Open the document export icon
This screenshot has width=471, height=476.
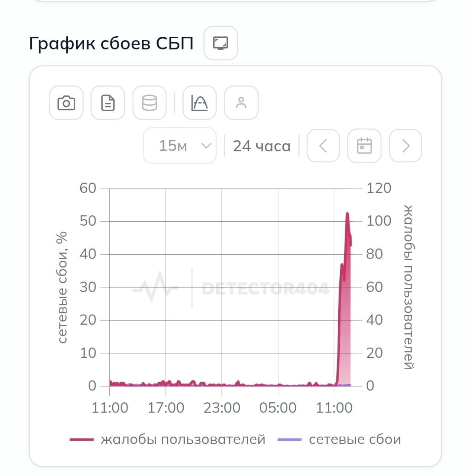click(x=108, y=103)
